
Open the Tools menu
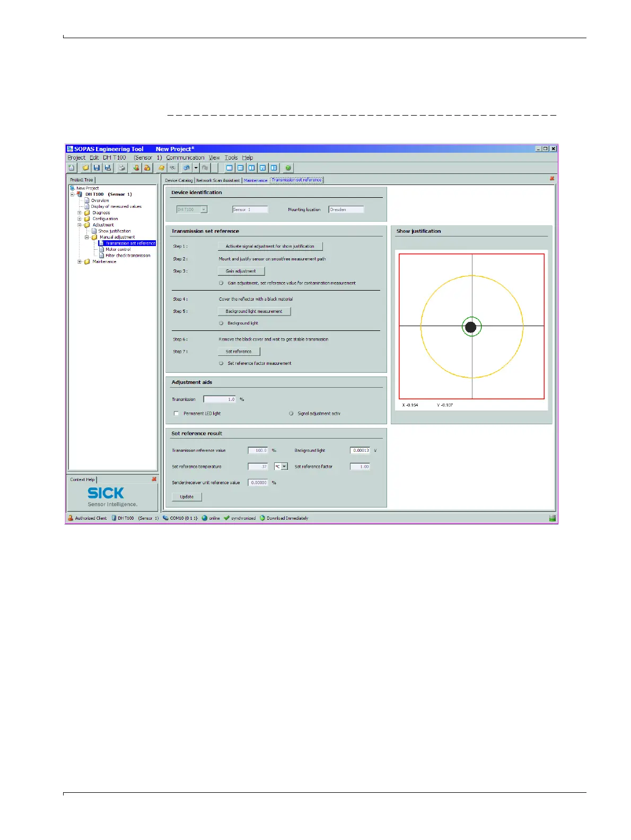[231, 157]
